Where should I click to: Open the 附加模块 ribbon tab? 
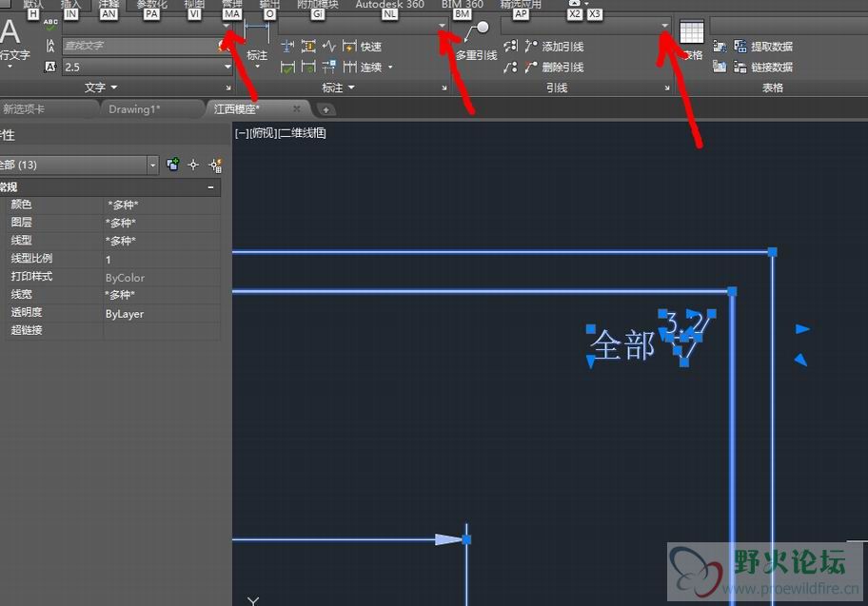(317, 5)
